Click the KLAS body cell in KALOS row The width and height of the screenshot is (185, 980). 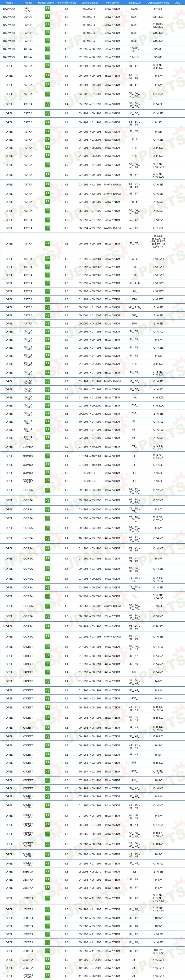tap(135, 9)
